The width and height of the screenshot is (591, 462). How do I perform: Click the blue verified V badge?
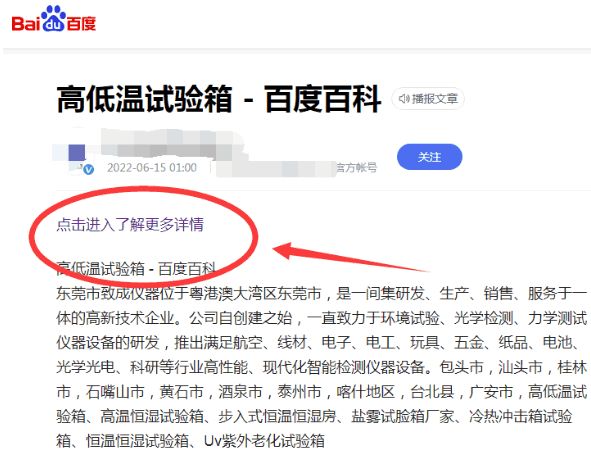[89, 170]
